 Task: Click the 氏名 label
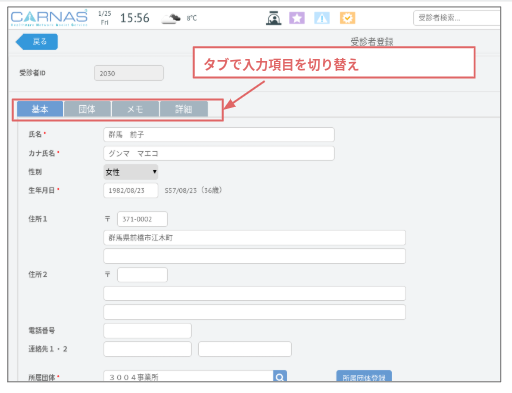(35, 134)
